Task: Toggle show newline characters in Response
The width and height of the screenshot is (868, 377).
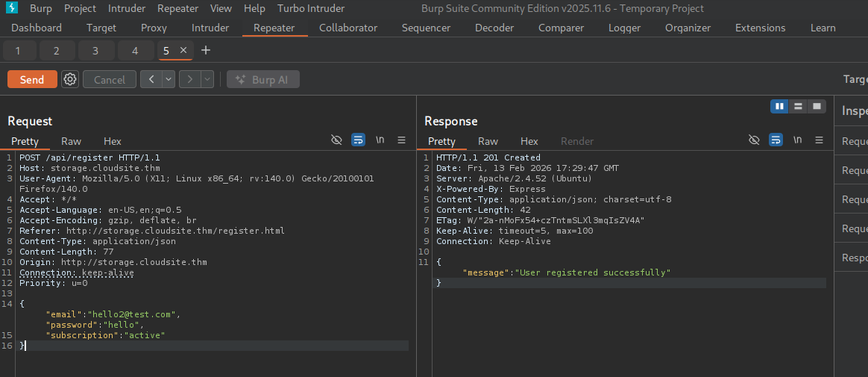Action: [798, 140]
